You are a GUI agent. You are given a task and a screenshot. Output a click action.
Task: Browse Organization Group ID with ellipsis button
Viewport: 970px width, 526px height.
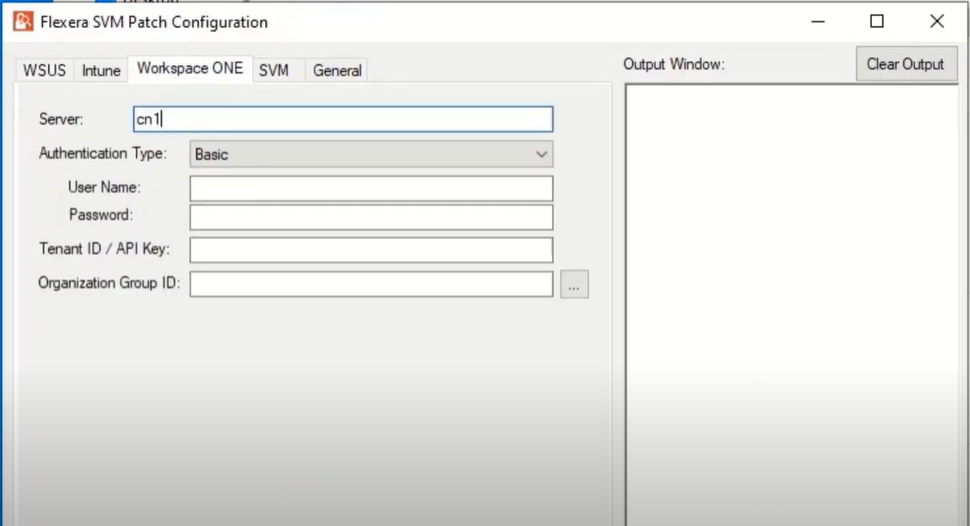click(574, 285)
